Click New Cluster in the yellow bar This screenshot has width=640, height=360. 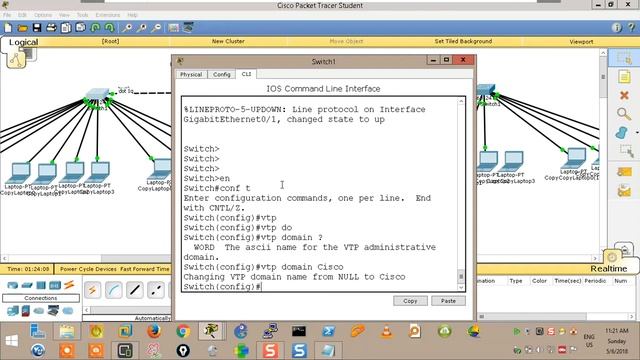[x=228, y=41]
